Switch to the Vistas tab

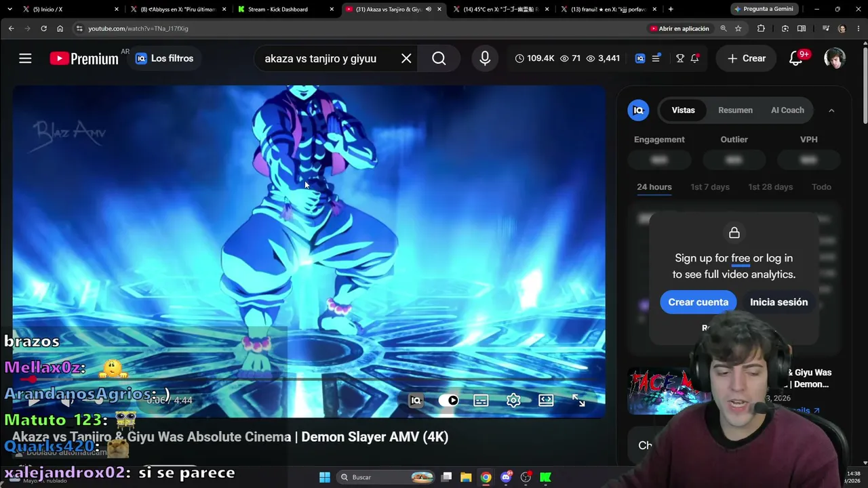pos(683,110)
